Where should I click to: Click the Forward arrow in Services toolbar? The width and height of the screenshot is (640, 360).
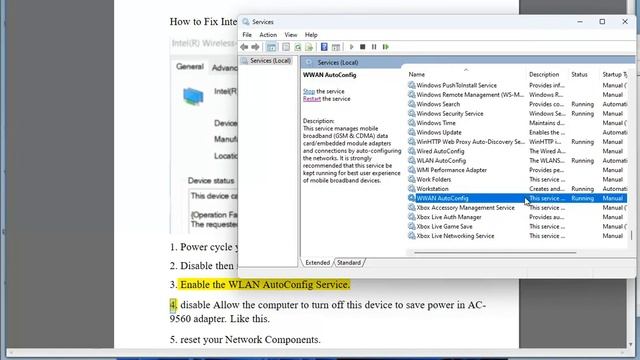(x=256, y=47)
